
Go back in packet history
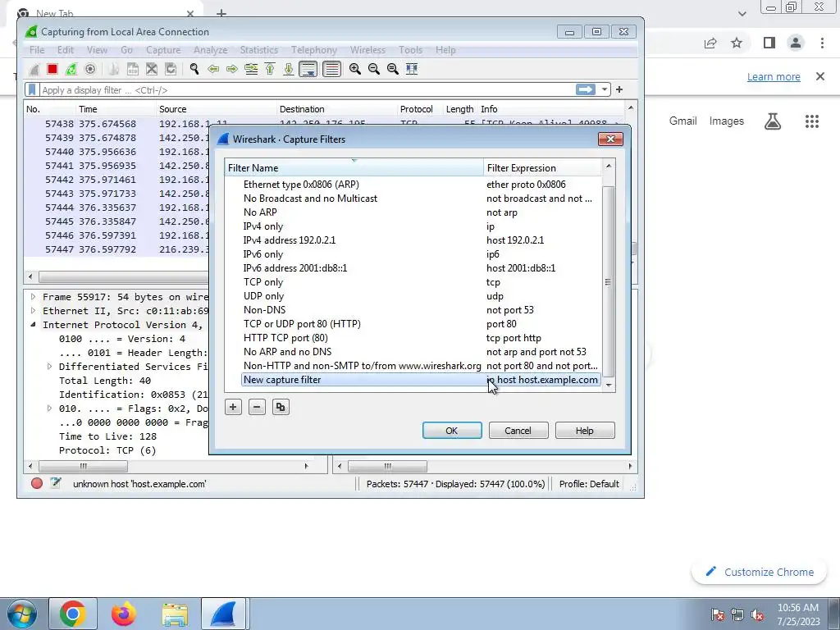[x=213, y=69]
